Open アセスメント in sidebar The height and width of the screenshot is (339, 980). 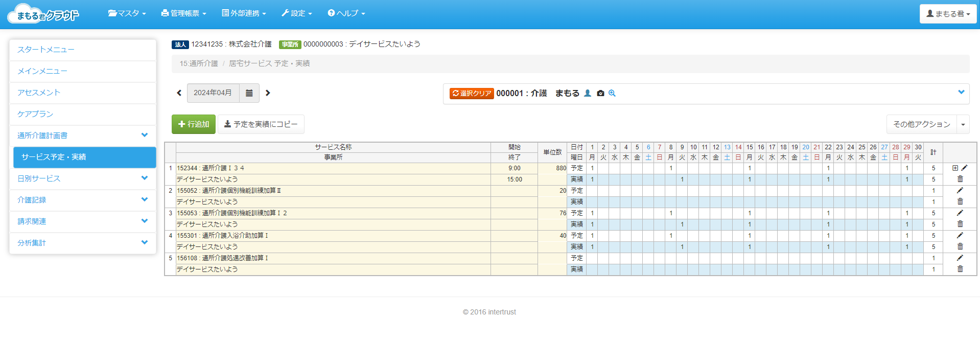pyautogui.click(x=83, y=93)
